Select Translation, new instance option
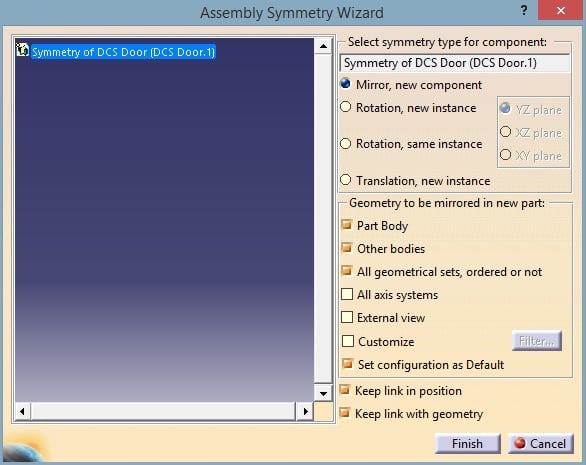586x465 pixels. tap(346, 180)
